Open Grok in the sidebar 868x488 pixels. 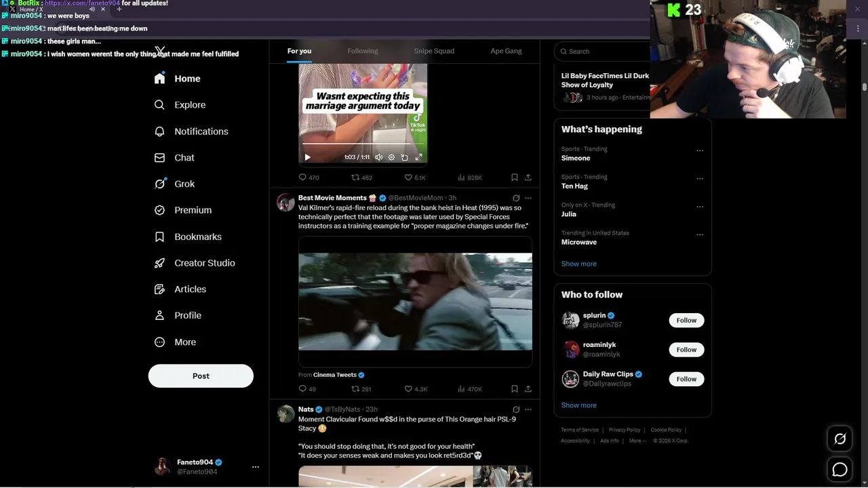tap(174, 184)
